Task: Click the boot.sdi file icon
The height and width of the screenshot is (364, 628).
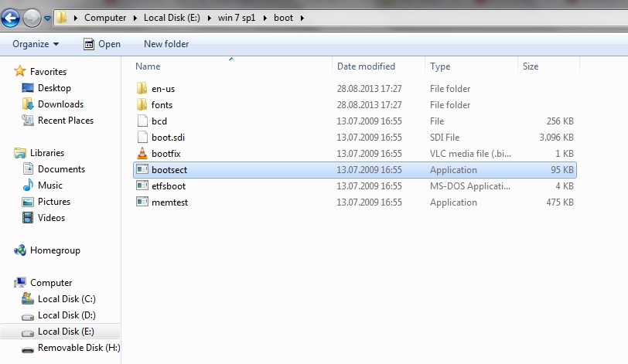Action: 142,138
